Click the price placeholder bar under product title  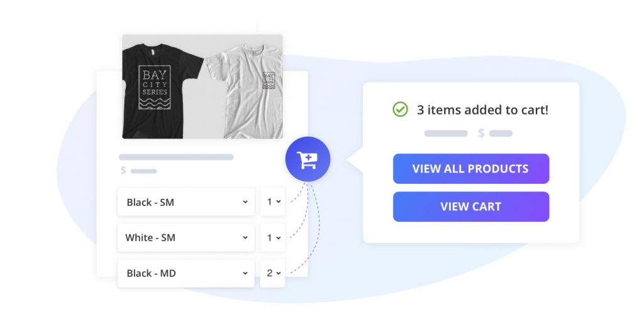(143, 171)
